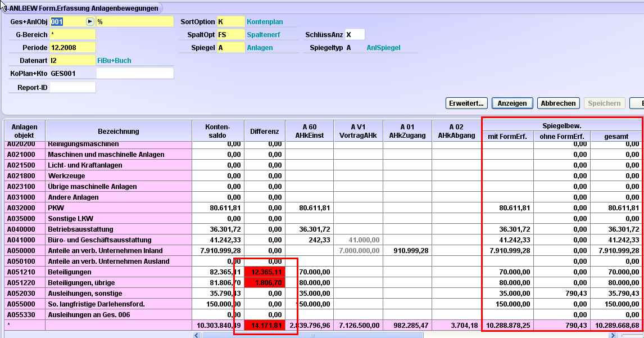
Task: Click the total gesamt value 10.289.668,68
Action: [x=617, y=326]
